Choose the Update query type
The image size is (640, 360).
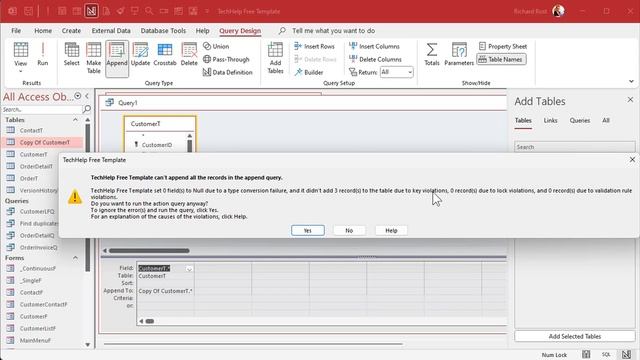coord(140,54)
